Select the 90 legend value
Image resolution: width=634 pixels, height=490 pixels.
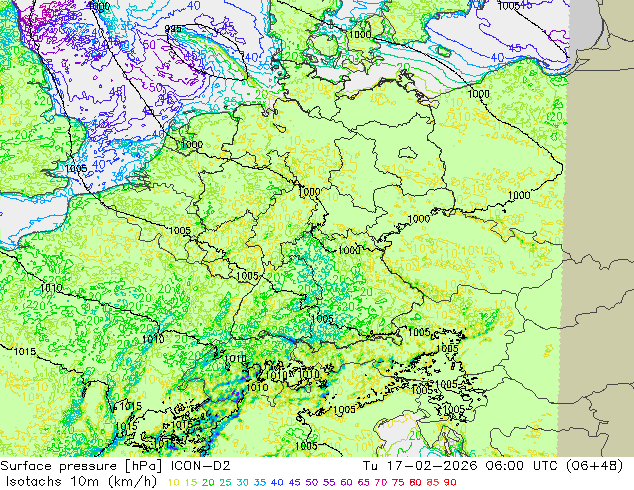pos(450,482)
